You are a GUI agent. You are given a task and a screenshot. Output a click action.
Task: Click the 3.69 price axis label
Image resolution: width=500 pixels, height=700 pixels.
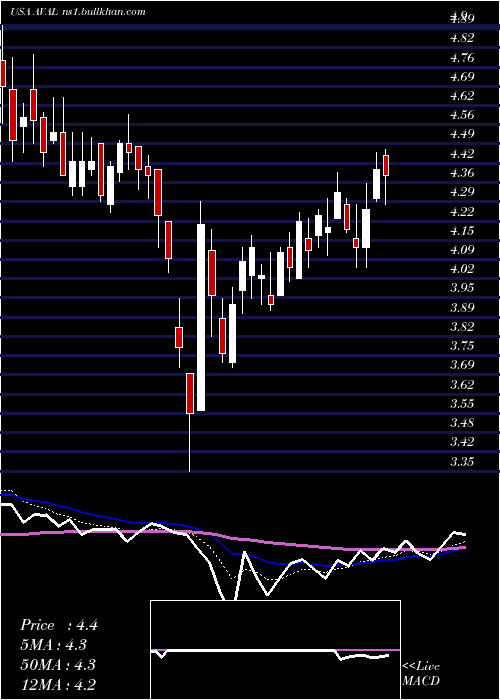click(x=462, y=365)
